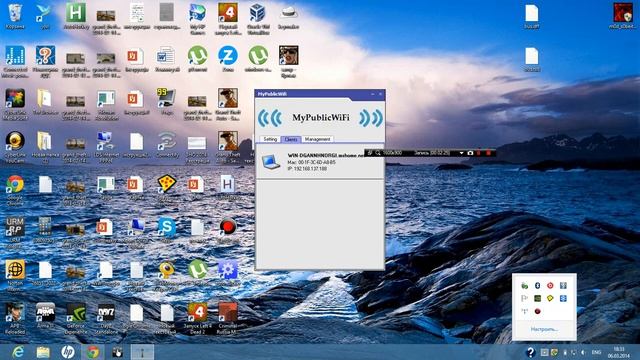Open the APB Reloaded desktop shortcut

15,318
